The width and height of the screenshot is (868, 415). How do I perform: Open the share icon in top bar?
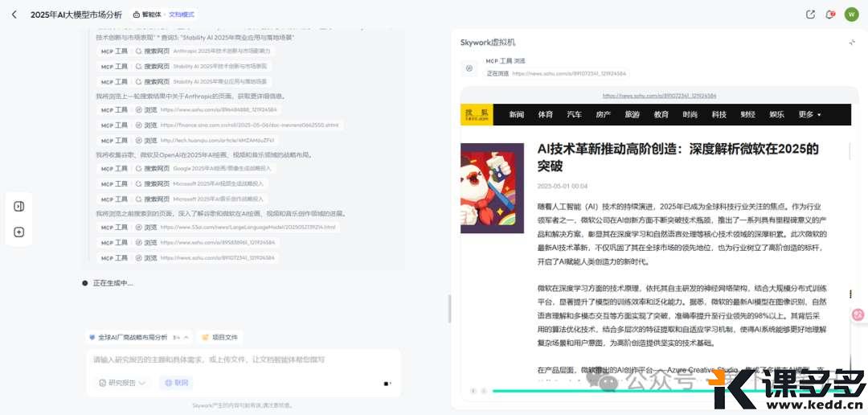pos(810,15)
